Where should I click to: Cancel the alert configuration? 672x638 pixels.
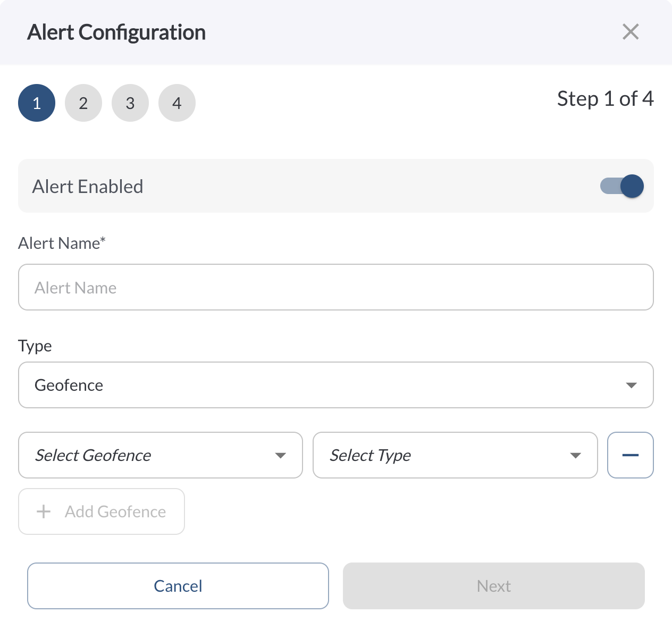coord(178,586)
